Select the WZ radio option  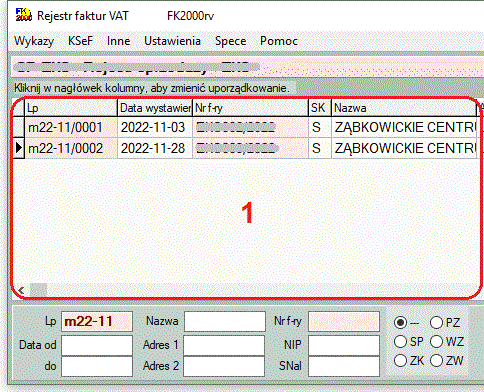[x=436, y=342]
